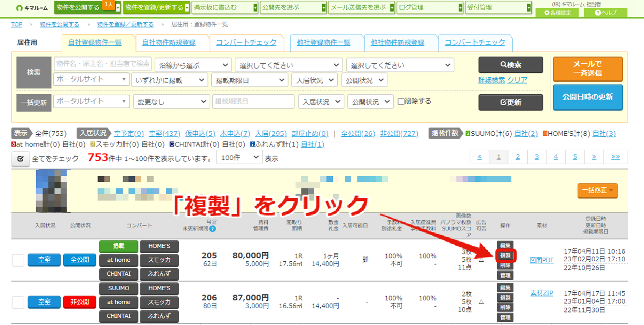The image size is (644, 325).
Task: Filter by the 空室(437) link
Action: [164, 133]
